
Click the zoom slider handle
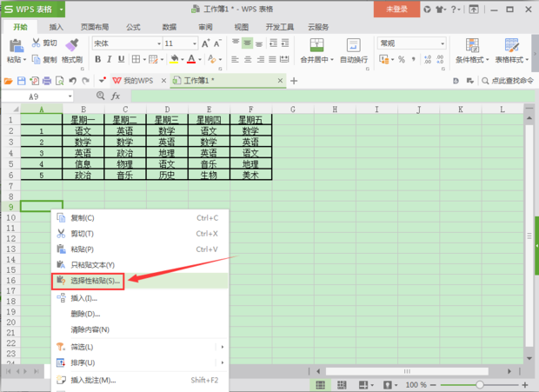[x=480, y=385]
